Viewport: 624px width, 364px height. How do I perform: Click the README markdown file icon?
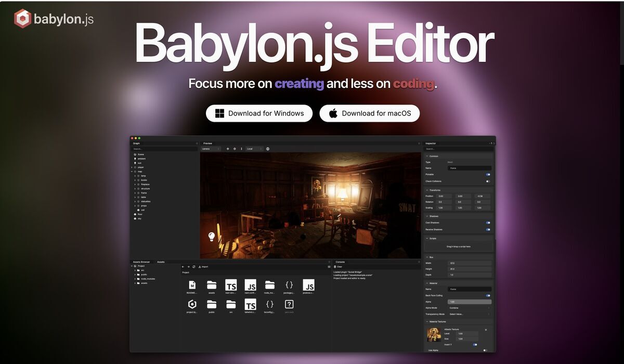coord(192,285)
